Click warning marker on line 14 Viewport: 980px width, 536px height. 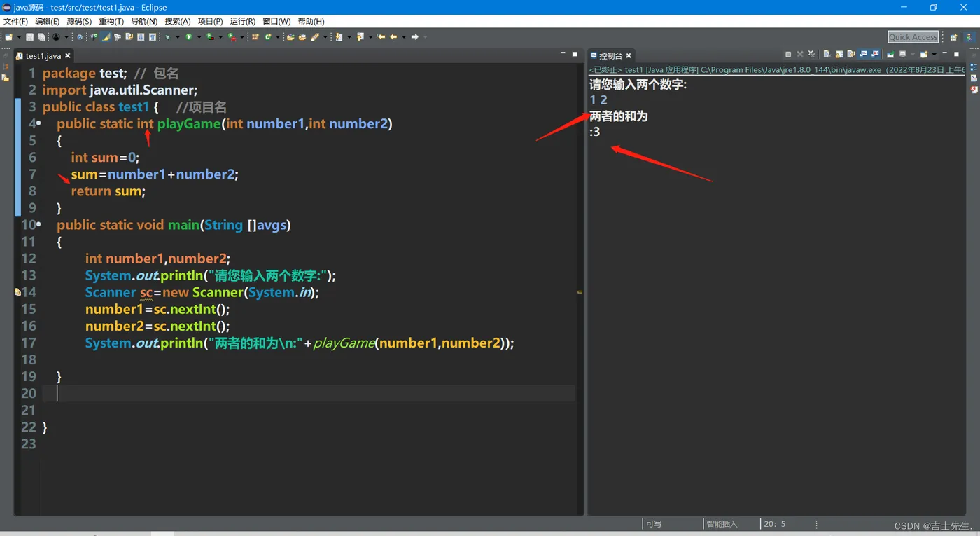[x=17, y=292]
